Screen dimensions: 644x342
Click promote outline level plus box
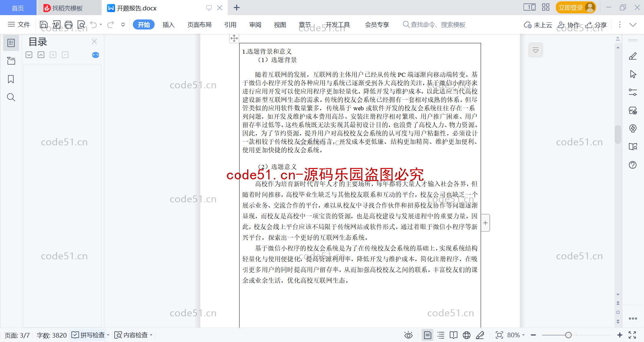point(53,55)
